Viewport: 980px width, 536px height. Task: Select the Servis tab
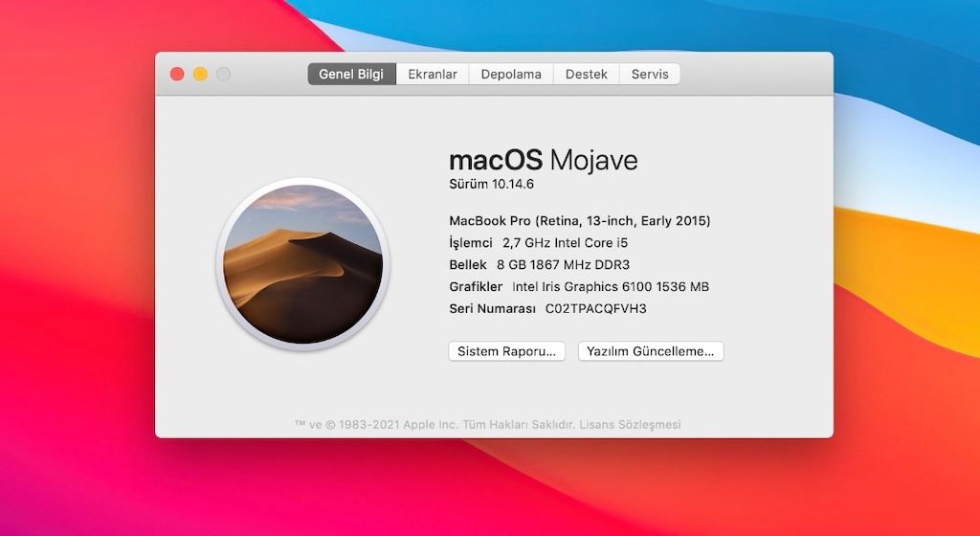click(650, 74)
